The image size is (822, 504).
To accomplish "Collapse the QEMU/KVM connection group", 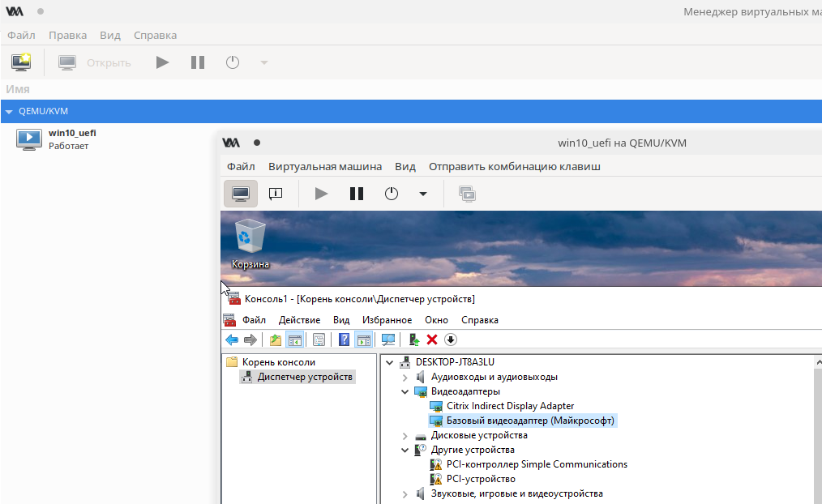I will (x=9, y=112).
